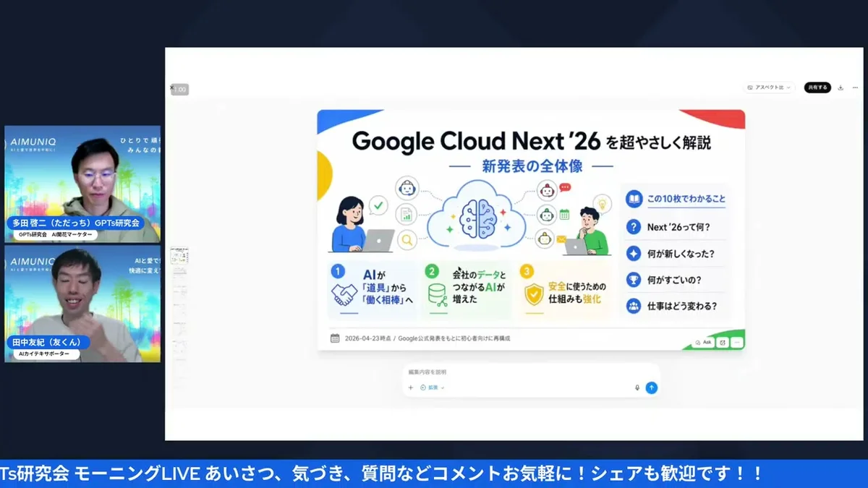The height and width of the screenshot is (488, 868).
Task: Click the Ask button under the slide
Action: (702, 342)
